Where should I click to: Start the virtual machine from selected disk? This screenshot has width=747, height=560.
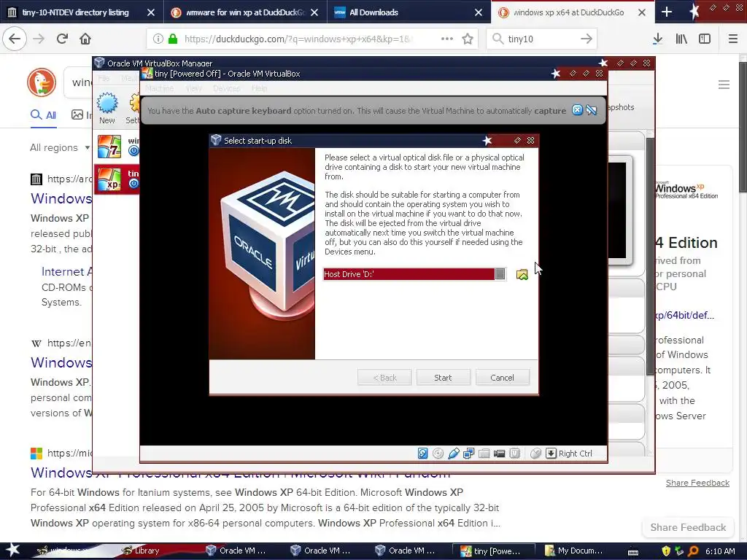point(443,378)
